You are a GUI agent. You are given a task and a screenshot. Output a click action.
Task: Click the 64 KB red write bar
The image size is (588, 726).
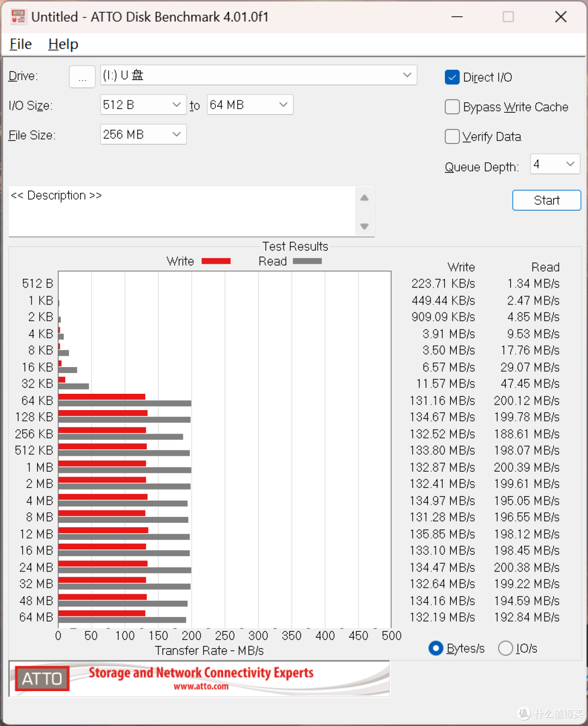102,396
